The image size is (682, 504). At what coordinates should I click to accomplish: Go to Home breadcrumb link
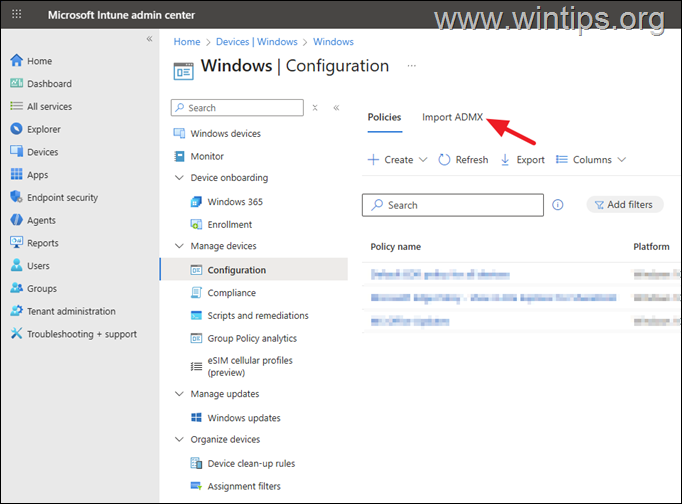tap(187, 42)
